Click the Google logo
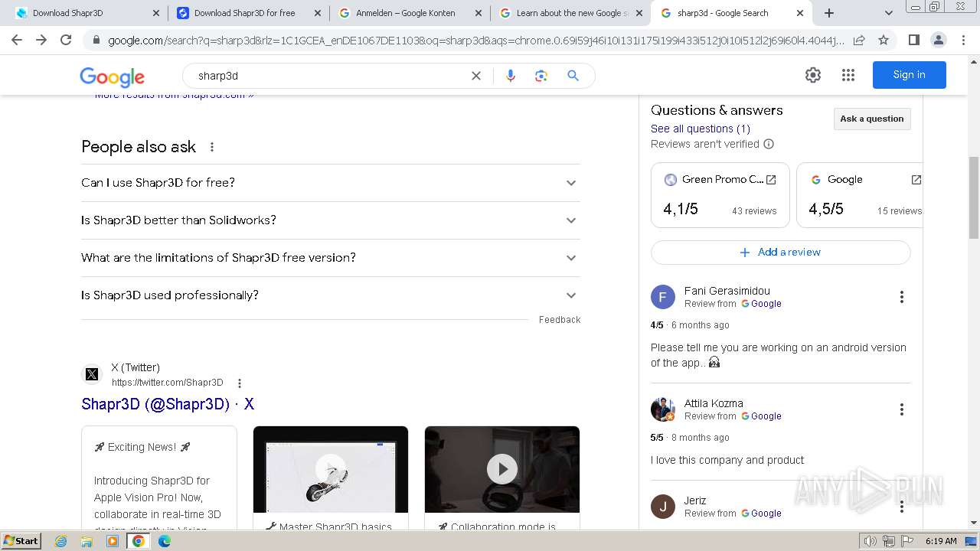The image size is (980, 551). tap(112, 76)
